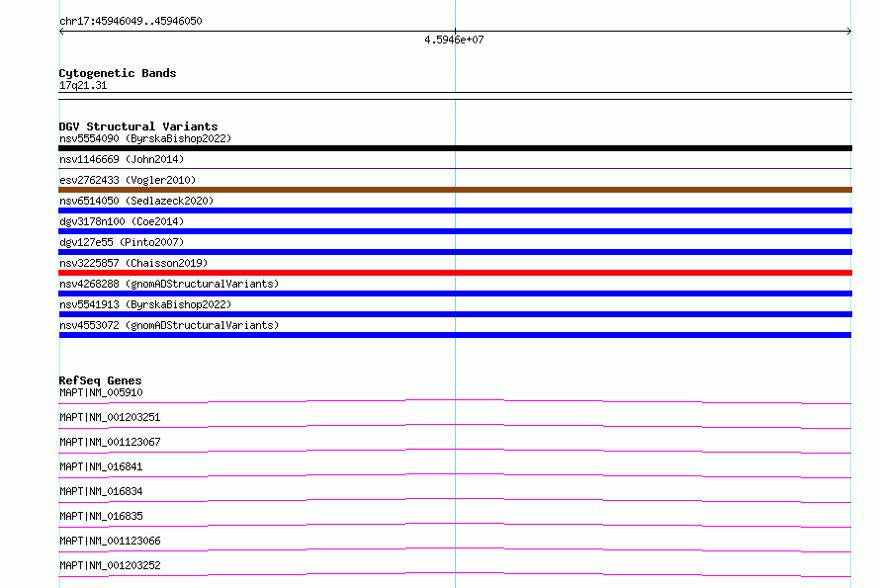Open transcript MAPT|NM_016835 label
This screenshot has width=880, height=588.
pyautogui.click(x=101, y=516)
